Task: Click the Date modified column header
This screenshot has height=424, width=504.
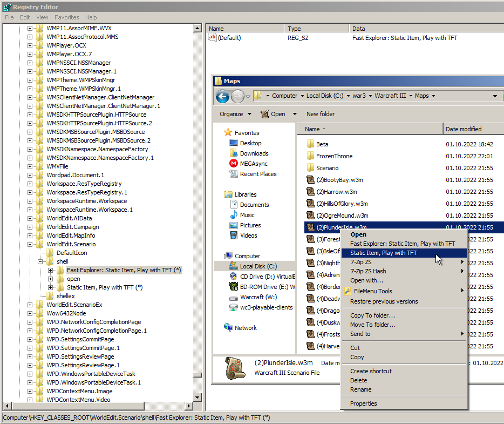Action: coord(474,129)
